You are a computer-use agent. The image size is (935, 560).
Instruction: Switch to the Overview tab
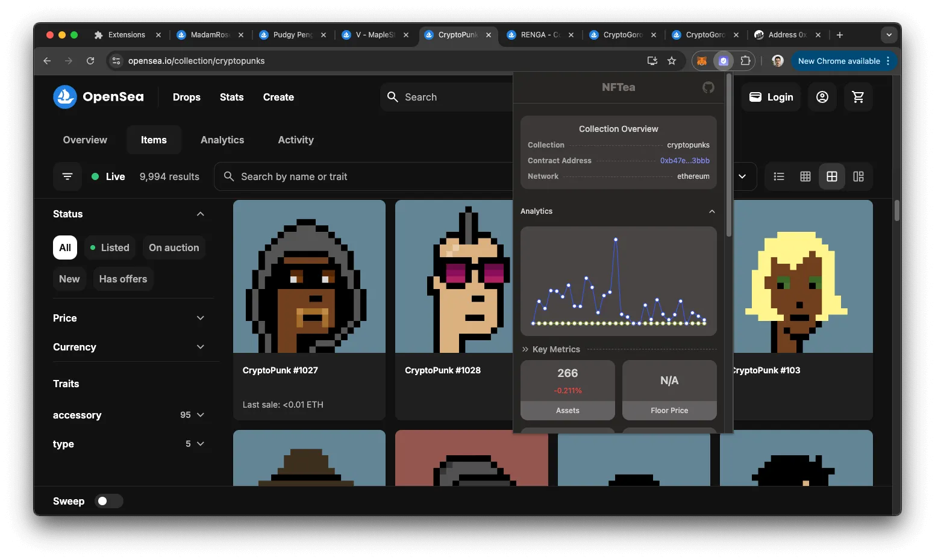click(85, 140)
